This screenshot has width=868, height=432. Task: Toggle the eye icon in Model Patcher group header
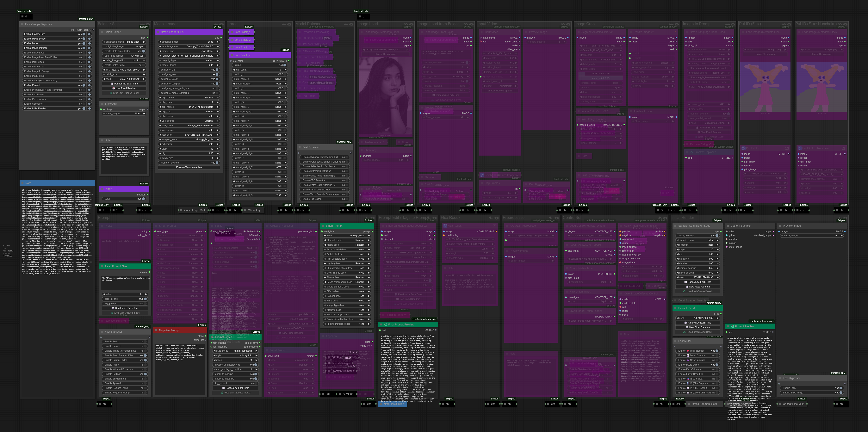(x=351, y=24)
